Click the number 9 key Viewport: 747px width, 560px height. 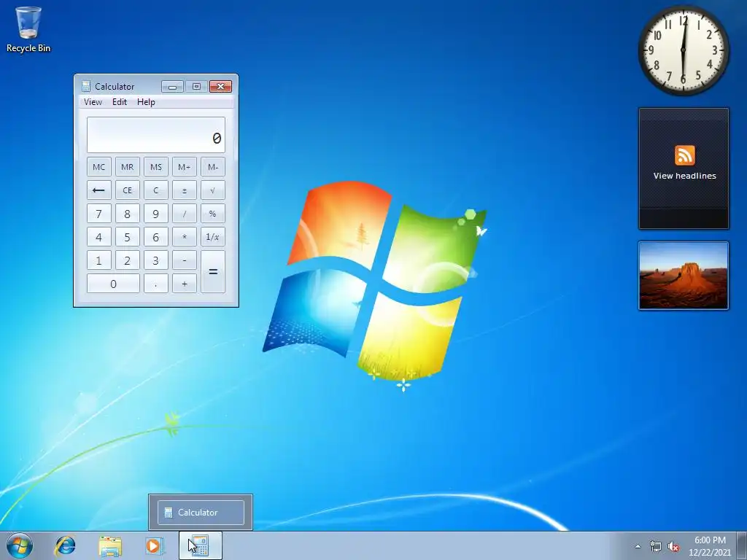[x=156, y=214]
